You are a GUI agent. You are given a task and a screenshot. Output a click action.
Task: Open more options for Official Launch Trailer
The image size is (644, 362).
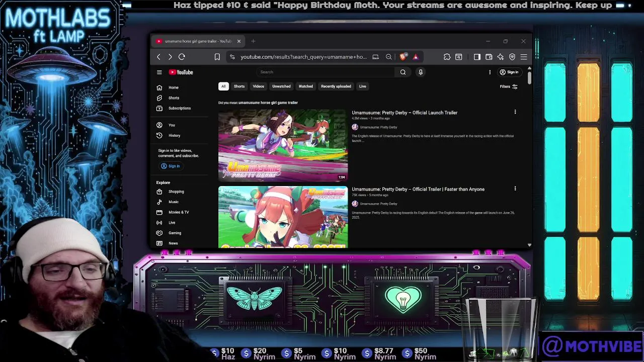point(515,112)
